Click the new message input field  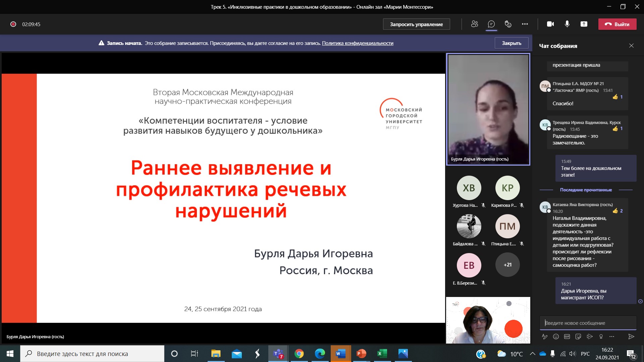tap(588, 323)
